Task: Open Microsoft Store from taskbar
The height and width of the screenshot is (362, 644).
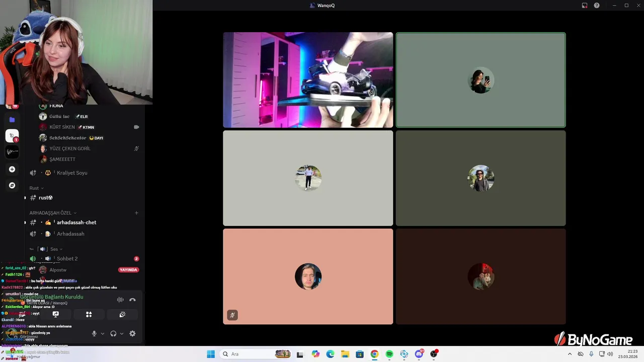Action: 360,354
